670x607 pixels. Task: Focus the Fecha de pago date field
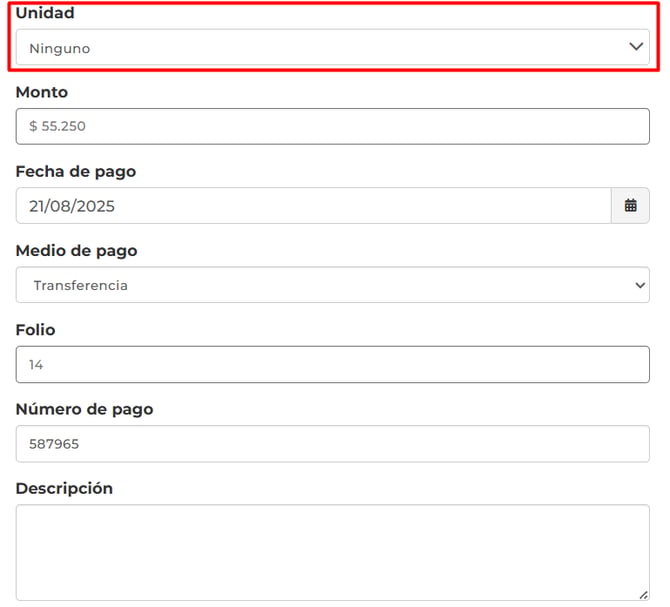(x=312, y=206)
